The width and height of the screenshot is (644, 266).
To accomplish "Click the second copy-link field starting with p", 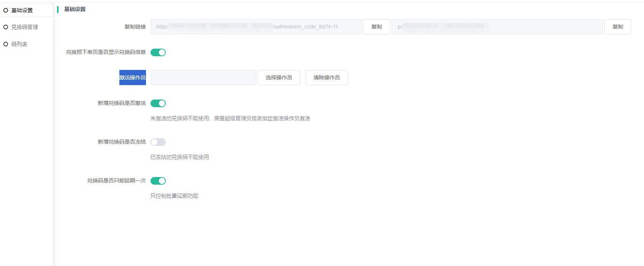I will point(497,27).
